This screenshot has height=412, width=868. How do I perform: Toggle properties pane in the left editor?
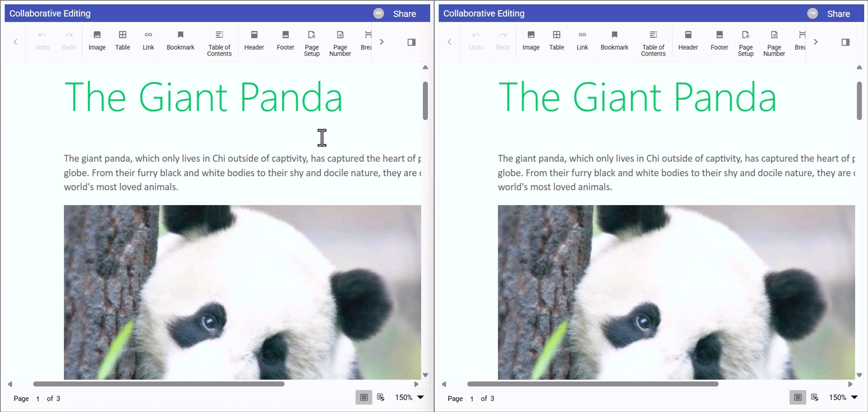tap(411, 42)
